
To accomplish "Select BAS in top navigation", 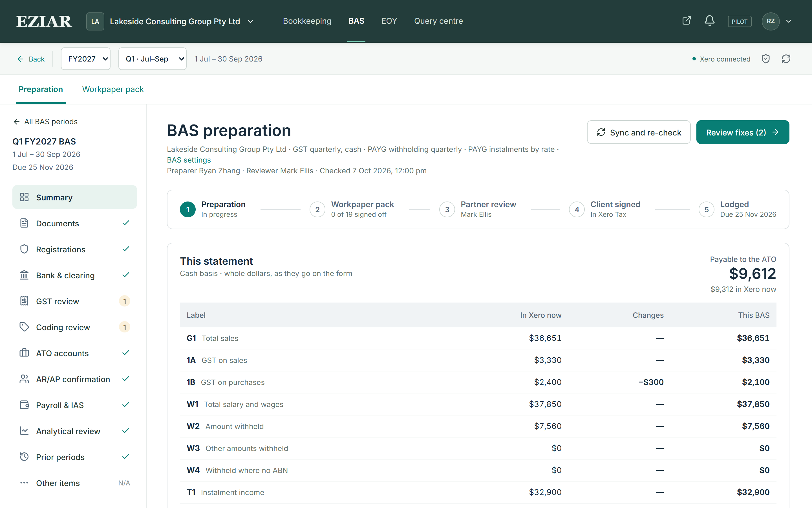I will 356,21.
